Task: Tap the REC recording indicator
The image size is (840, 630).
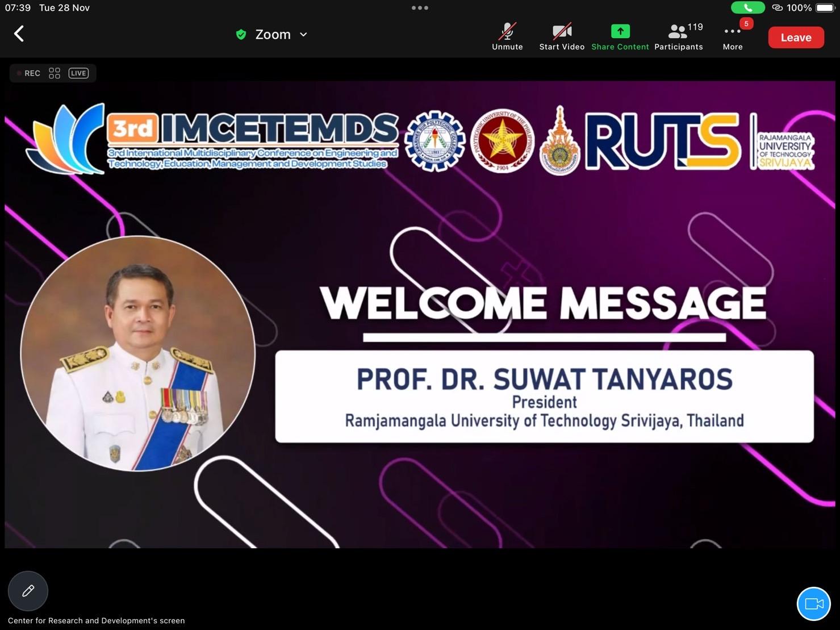Action: 28,73
